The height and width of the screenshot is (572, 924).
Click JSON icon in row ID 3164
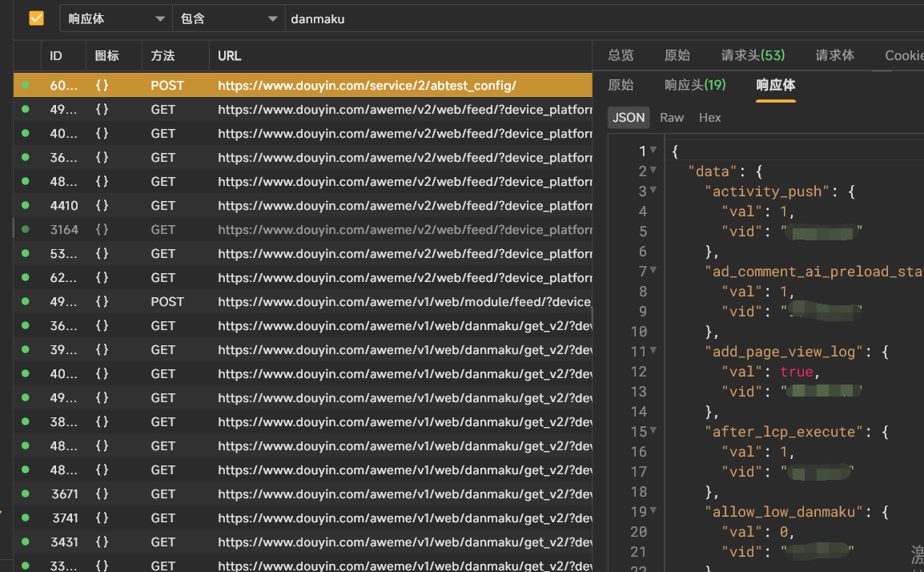pos(102,229)
